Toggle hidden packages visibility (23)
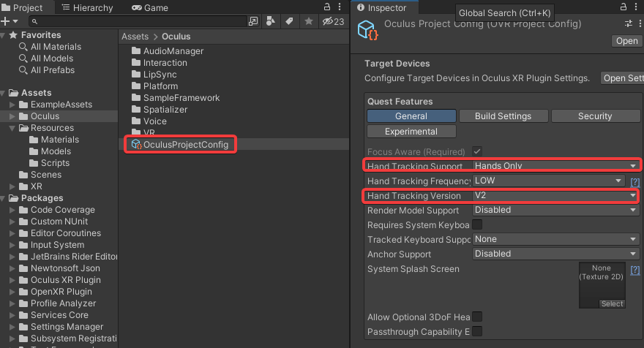 point(333,21)
